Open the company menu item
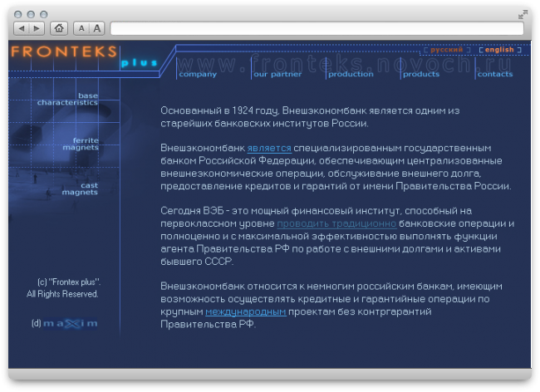The image size is (540, 392). (198, 74)
